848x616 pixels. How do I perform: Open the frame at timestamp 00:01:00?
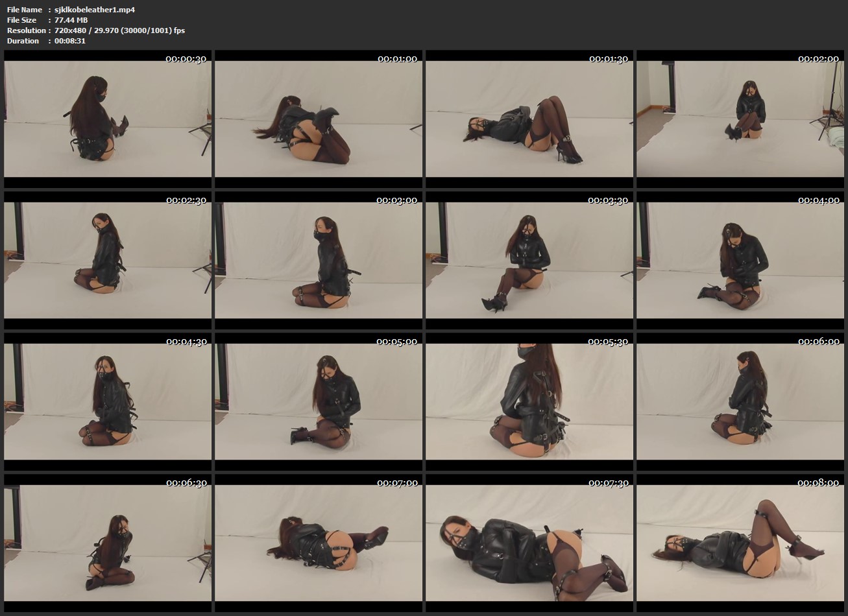(x=319, y=119)
